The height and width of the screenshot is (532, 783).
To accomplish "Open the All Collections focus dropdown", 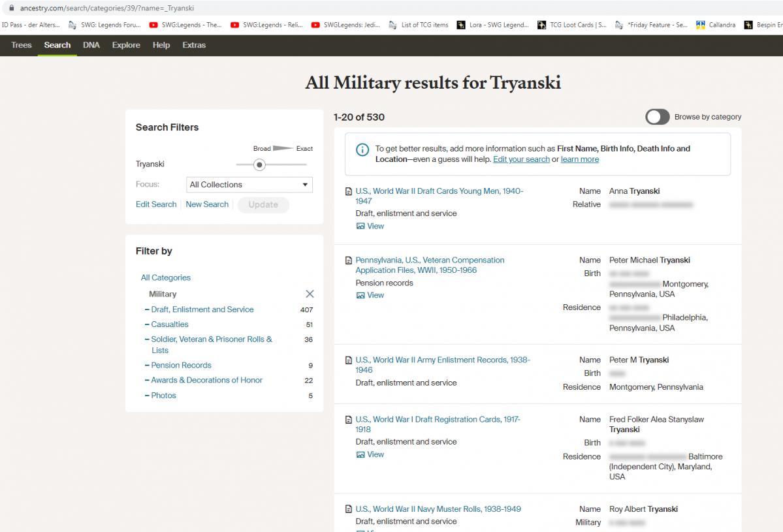I will coord(249,185).
